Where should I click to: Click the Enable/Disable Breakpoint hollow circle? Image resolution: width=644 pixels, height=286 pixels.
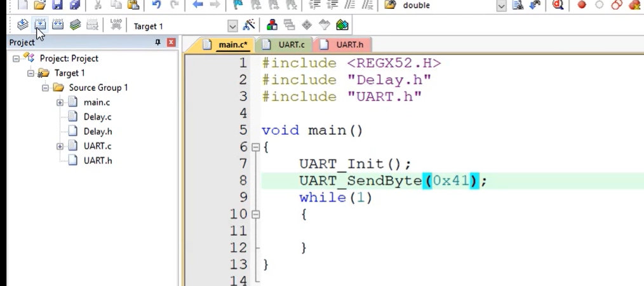pyautogui.click(x=600, y=4)
